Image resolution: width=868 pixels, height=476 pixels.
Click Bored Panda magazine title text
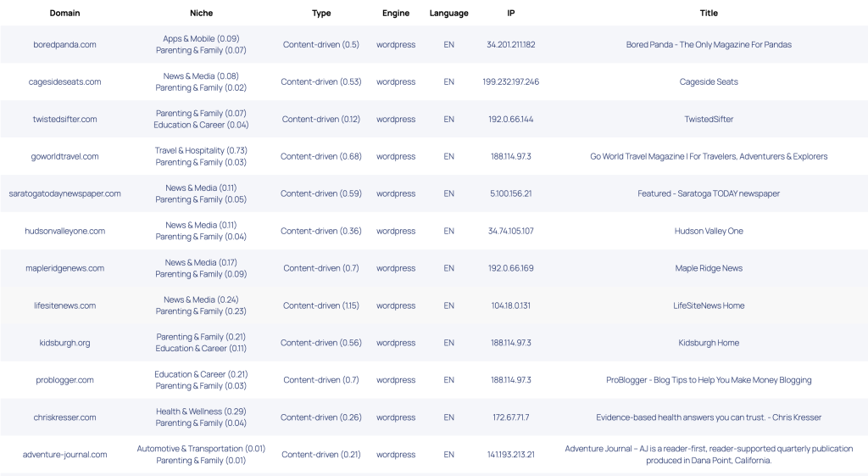709,44
